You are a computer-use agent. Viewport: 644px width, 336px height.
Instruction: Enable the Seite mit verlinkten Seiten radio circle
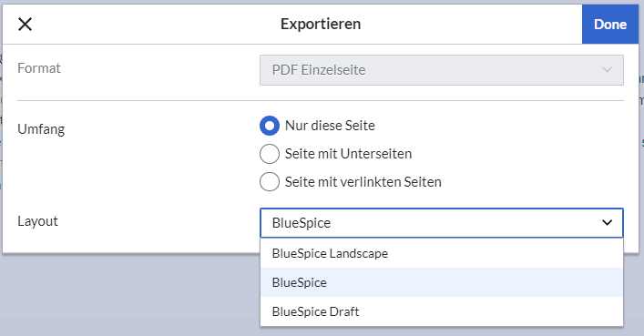point(270,181)
